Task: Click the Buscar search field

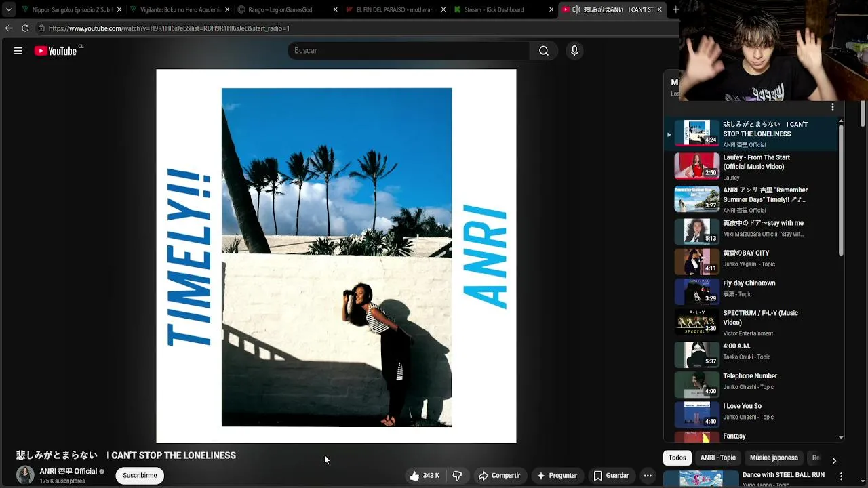Action: (409, 51)
